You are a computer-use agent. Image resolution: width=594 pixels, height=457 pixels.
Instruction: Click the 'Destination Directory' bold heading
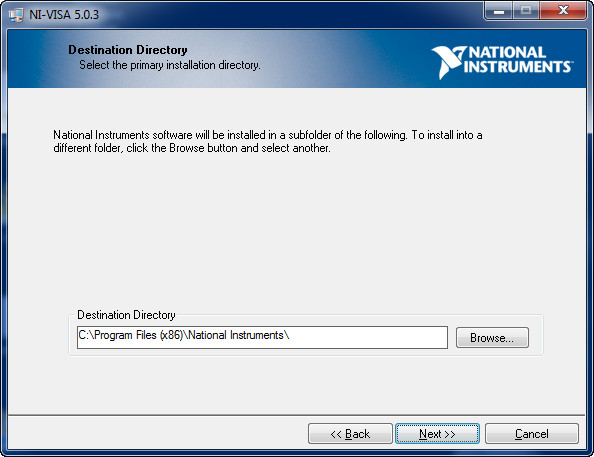(128, 50)
